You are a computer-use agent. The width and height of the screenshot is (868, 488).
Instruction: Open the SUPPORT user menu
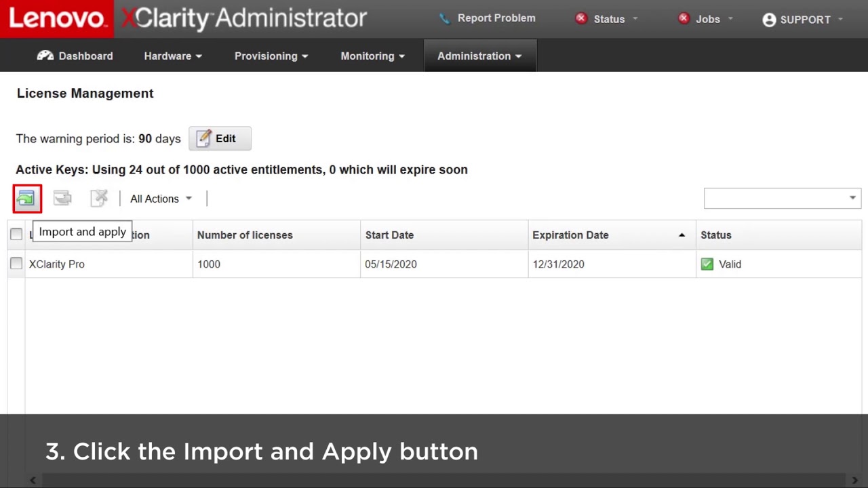803,20
